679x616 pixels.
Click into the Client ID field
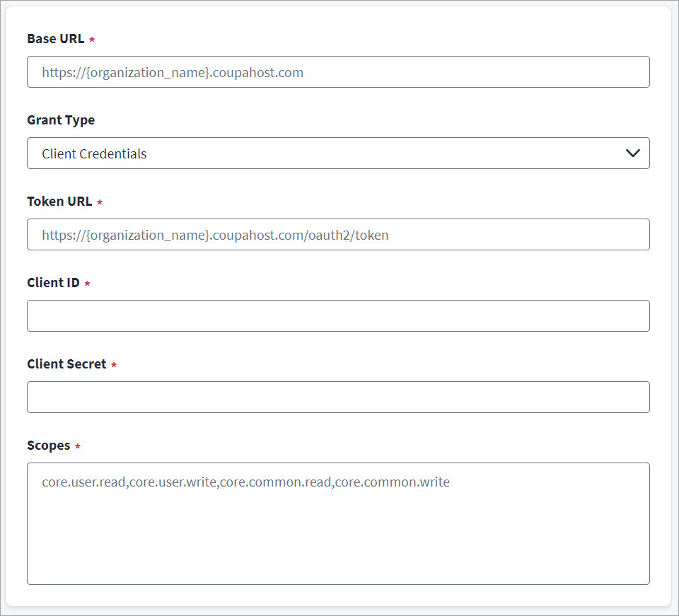[338, 316]
